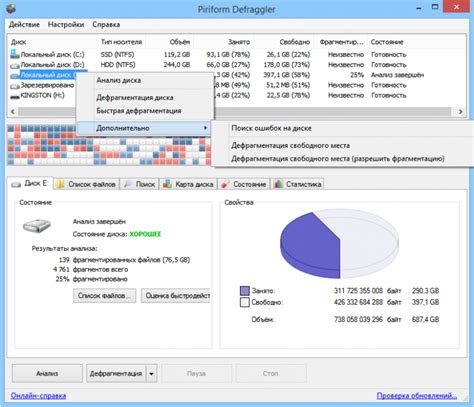The width and height of the screenshot is (474, 407).
Task: Click the blocks icon on Карта диска tab
Action: point(168,184)
